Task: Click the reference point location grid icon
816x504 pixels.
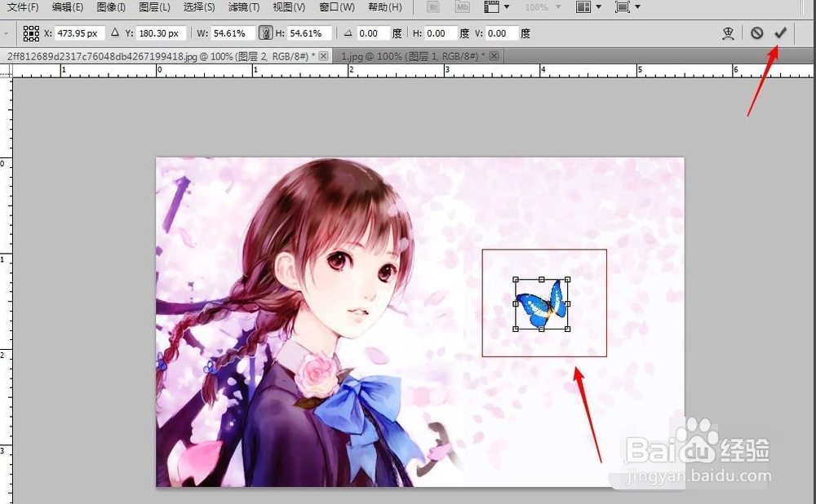Action: click(x=31, y=33)
